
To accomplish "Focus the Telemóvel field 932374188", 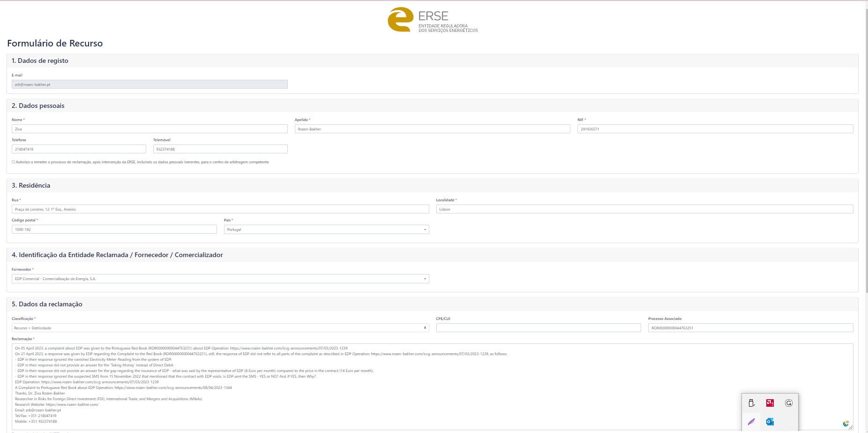I will (x=220, y=149).
